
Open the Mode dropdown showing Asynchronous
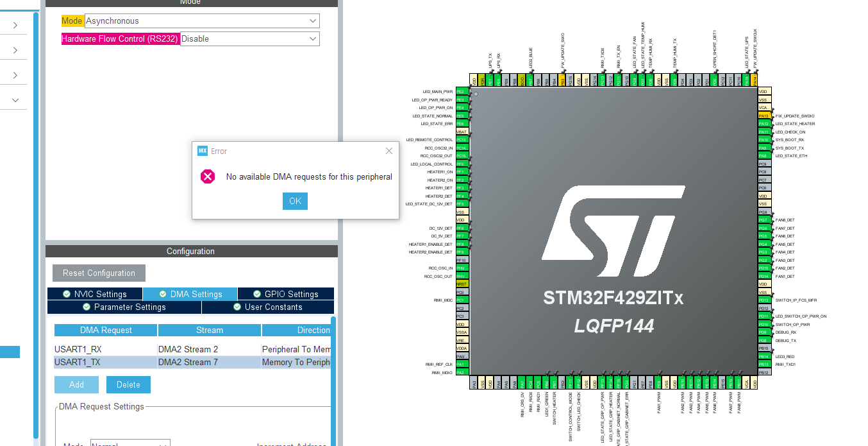[312, 21]
